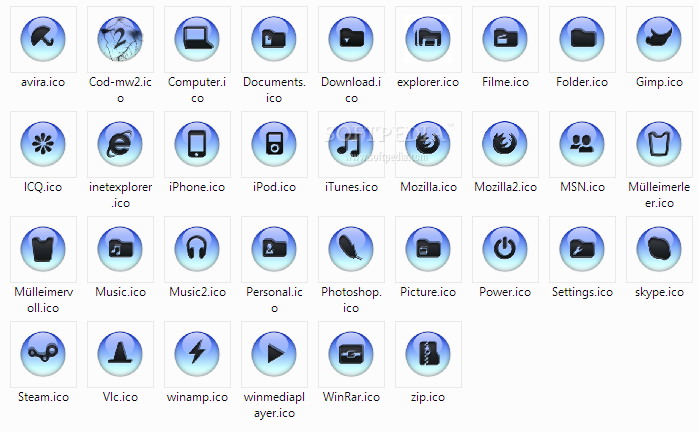Select the Steam.ico icon
Screen dimensions: 698x432
click(x=43, y=355)
